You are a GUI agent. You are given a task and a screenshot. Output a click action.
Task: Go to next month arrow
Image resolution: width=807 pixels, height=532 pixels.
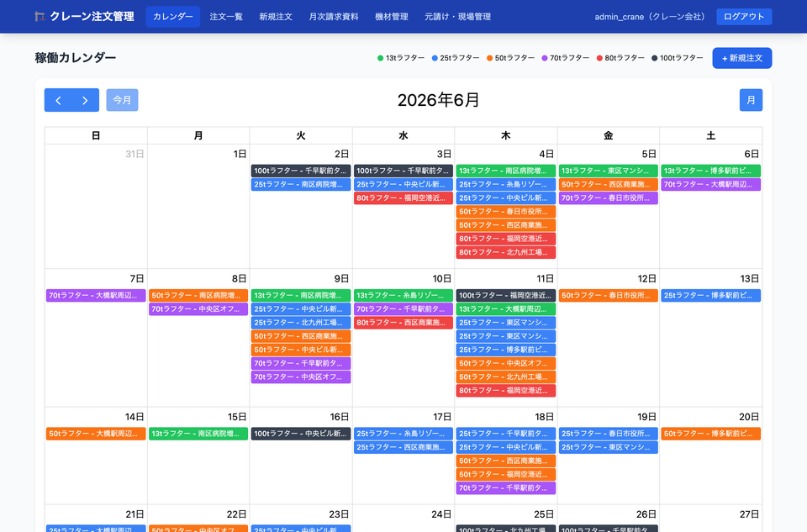tap(86, 100)
